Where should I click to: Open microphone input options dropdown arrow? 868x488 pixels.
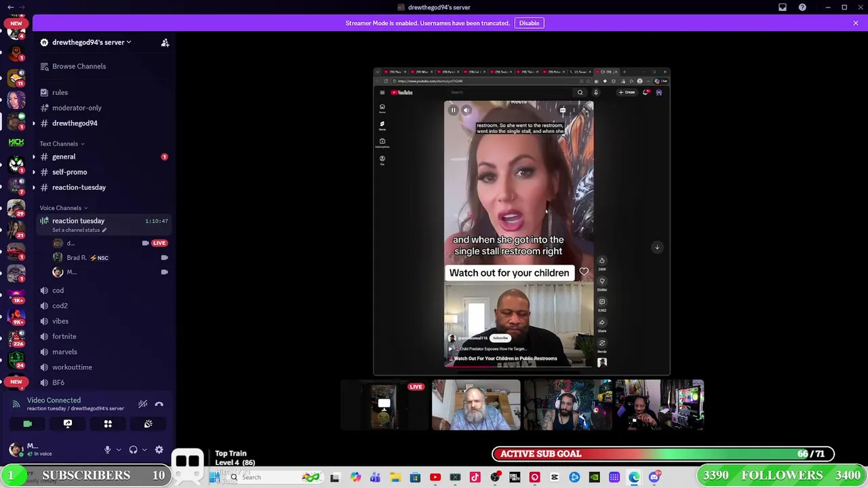[x=119, y=449]
